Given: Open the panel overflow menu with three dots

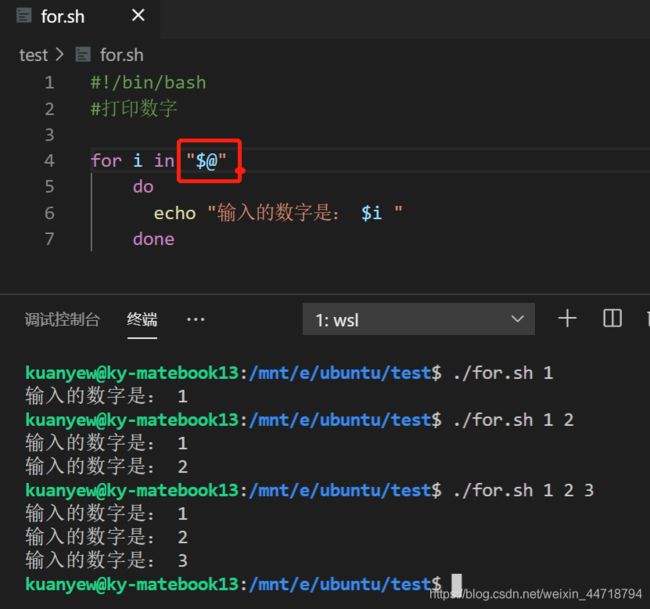Looking at the screenshot, I should tap(196, 320).
